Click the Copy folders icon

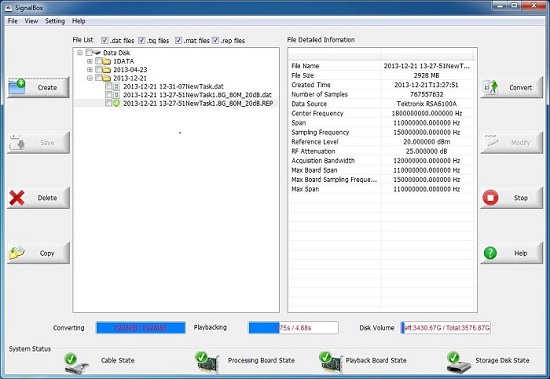pyautogui.click(x=16, y=253)
